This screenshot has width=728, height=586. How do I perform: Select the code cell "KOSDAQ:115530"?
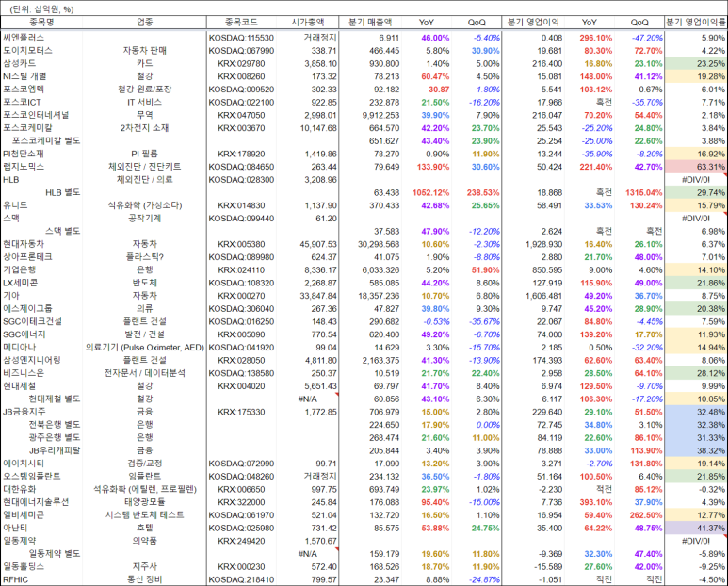[x=241, y=38]
